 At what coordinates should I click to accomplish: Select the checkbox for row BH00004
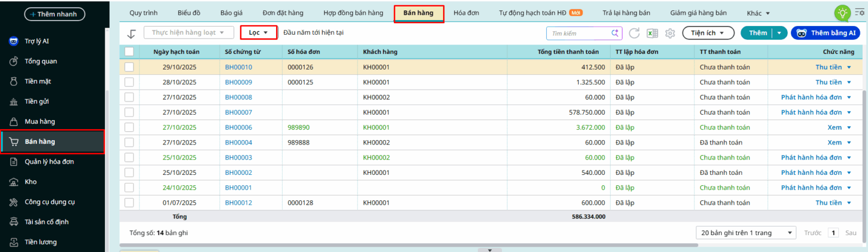[129, 142]
